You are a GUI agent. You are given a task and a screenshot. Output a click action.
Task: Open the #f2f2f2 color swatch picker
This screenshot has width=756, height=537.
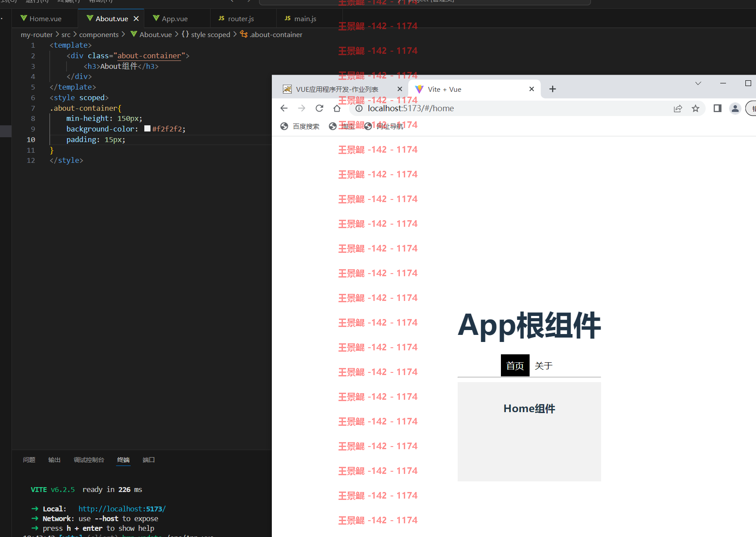147,129
